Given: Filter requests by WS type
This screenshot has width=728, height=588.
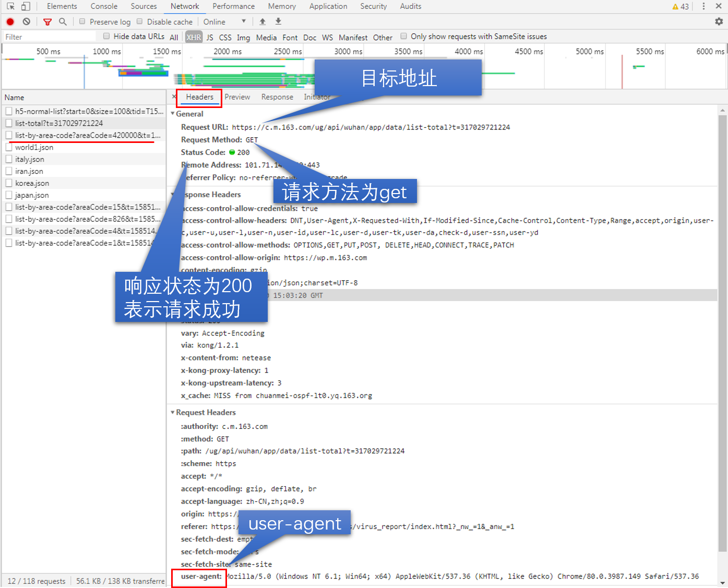Looking at the screenshot, I should (x=327, y=37).
